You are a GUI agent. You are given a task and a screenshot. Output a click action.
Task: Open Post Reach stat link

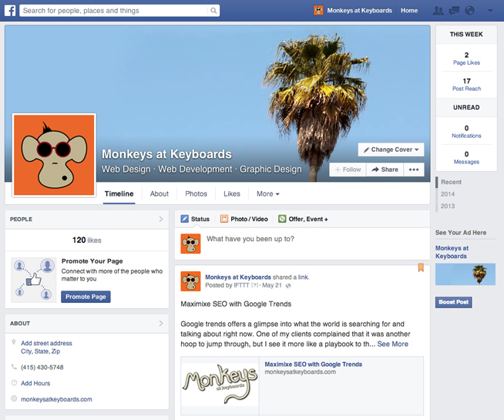pyautogui.click(x=466, y=89)
